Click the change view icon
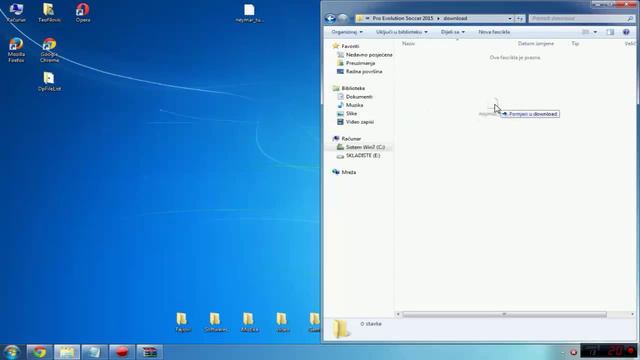The height and width of the screenshot is (360, 640). click(x=585, y=32)
